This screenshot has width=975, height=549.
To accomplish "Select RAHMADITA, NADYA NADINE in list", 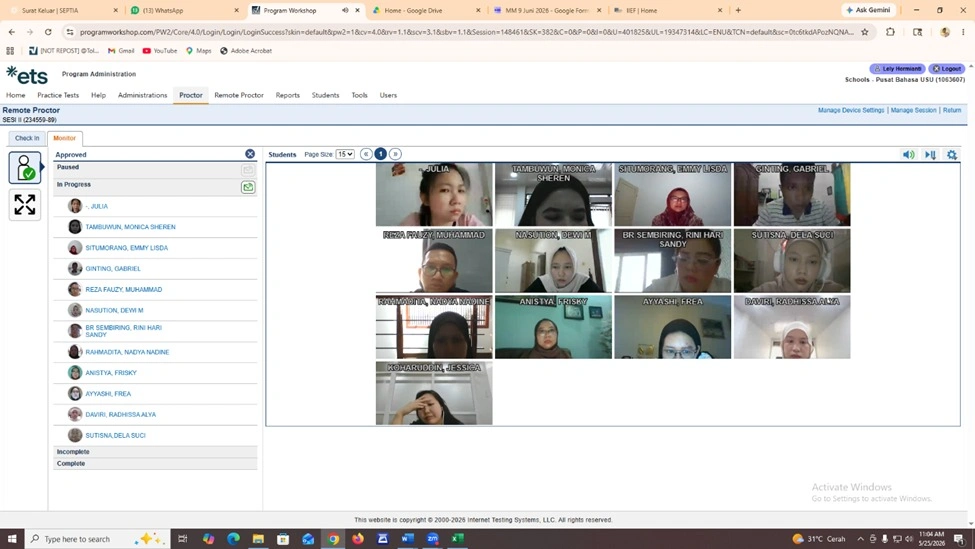I will (x=127, y=352).
